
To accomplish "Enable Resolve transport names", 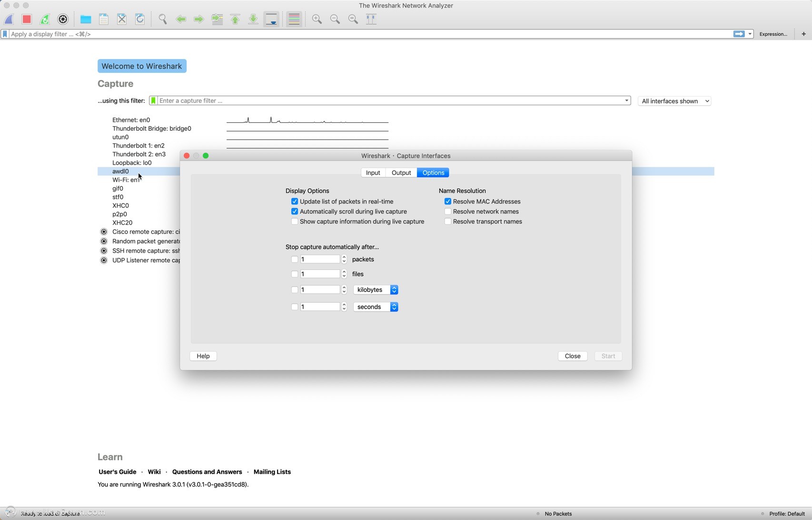I will 448,222.
